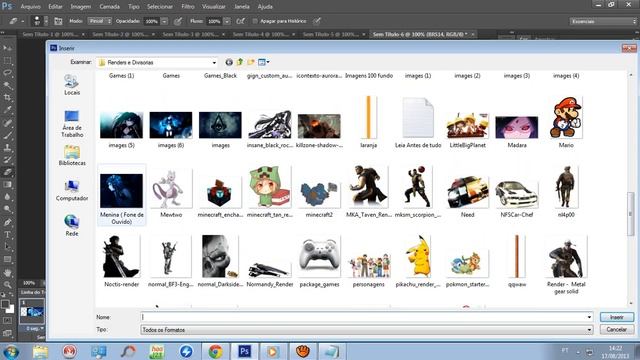Toggle the Brush panel button in options bar
The image size is (640, 360).
point(58,21)
